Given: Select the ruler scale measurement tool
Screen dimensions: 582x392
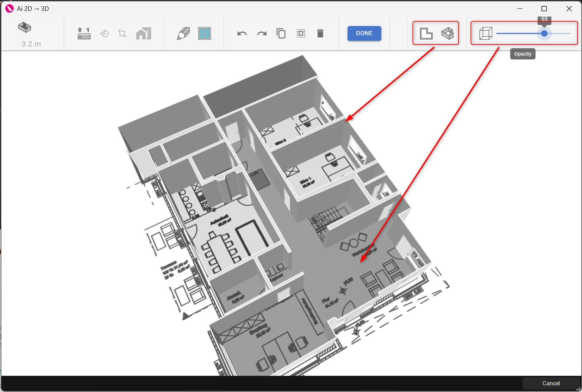Looking at the screenshot, I should tap(84, 33).
